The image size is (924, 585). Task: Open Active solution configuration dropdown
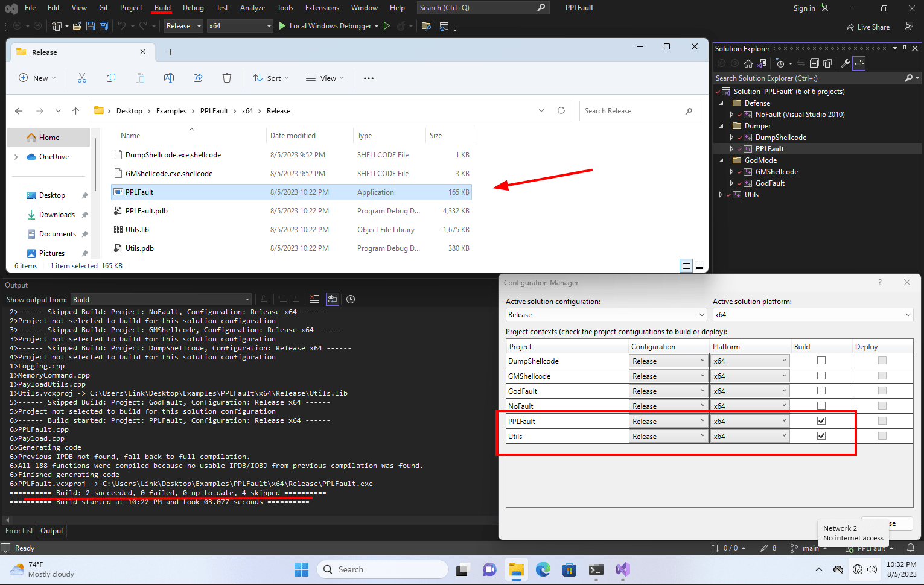click(x=606, y=315)
